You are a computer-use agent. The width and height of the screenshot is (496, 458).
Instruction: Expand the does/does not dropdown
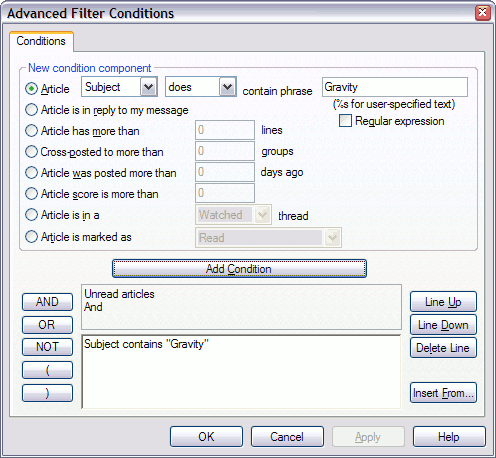pos(227,87)
